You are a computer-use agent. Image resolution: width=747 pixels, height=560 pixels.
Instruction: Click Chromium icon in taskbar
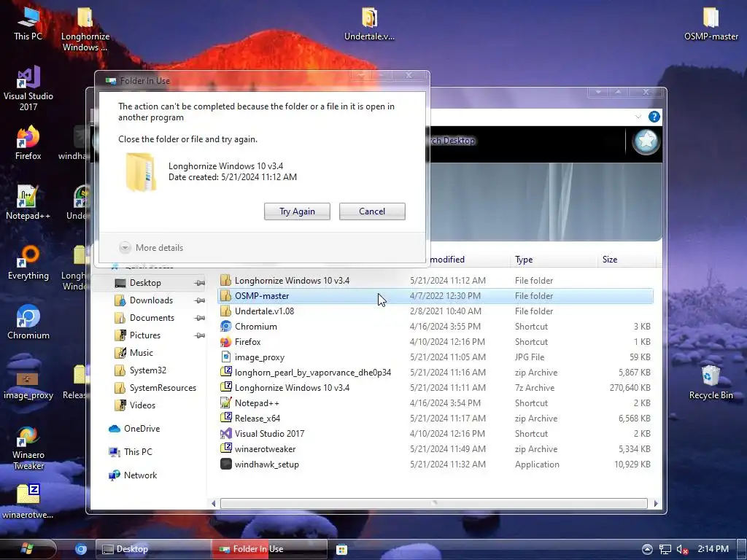click(x=81, y=549)
